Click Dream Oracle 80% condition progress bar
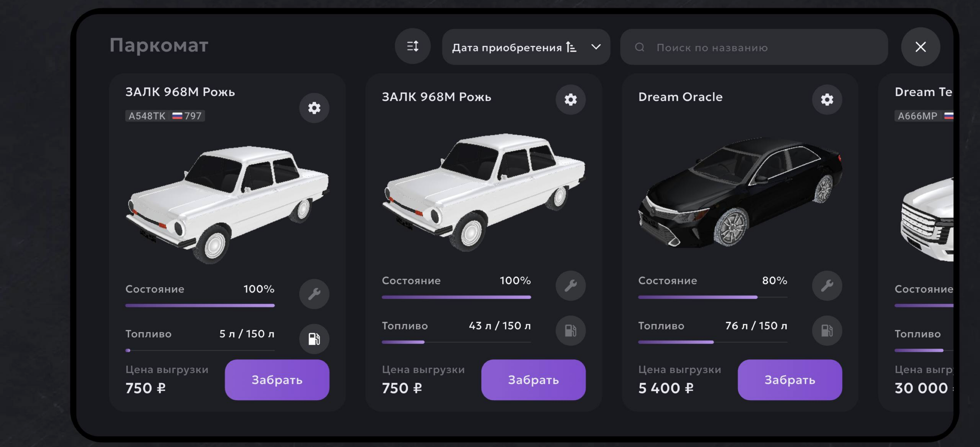The image size is (980, 447). pyautogui.click(x=713, y=297)
